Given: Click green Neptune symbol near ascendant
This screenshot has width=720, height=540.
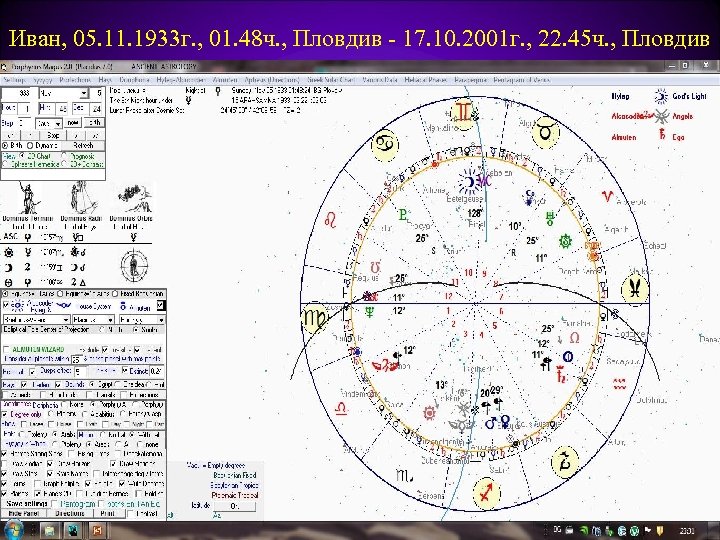Looking at the screenshot, I should pos(369,312).
